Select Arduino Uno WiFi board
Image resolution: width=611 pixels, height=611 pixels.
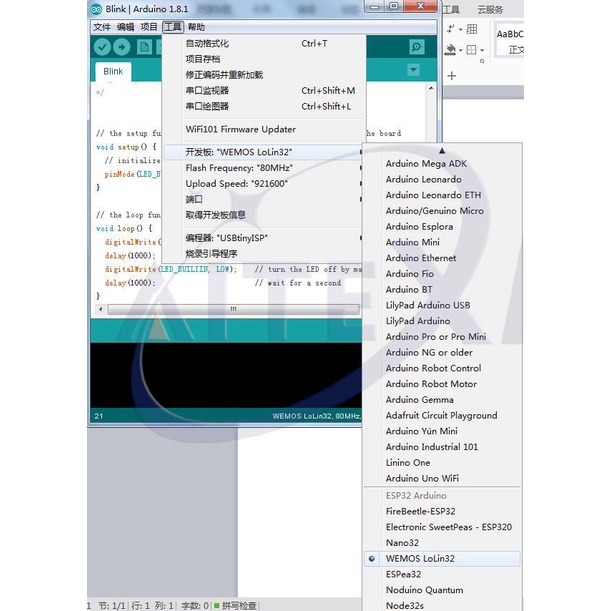442,478
